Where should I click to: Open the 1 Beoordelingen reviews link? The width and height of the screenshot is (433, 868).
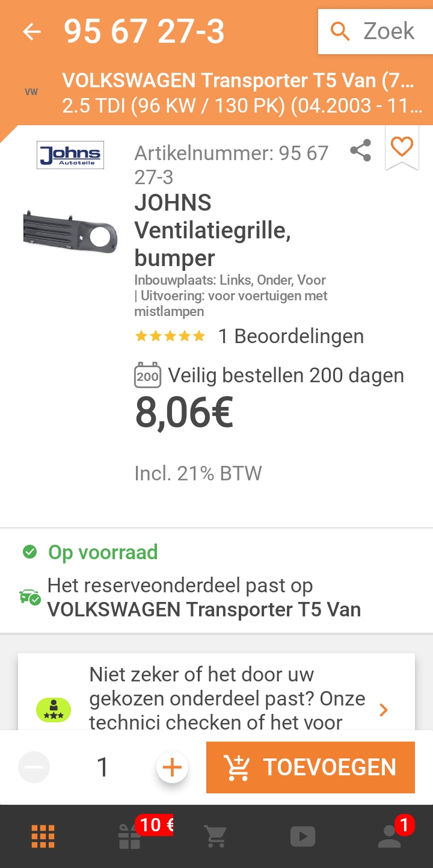[x=290, y=336]
